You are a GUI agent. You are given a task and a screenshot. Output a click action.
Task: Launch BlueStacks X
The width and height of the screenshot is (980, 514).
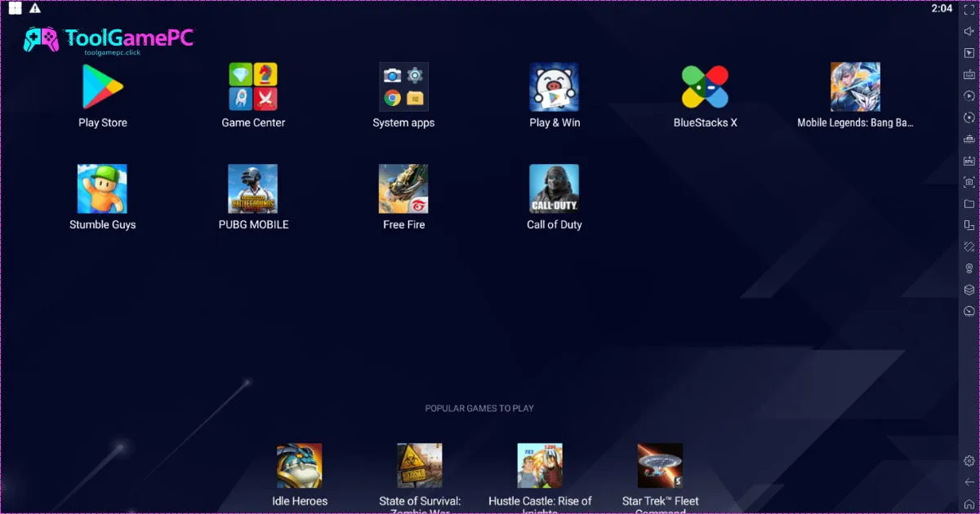point(706,88)
